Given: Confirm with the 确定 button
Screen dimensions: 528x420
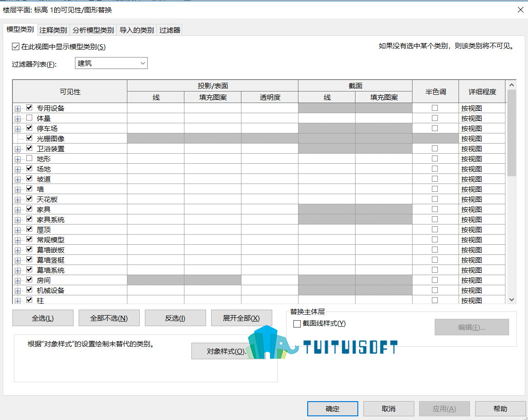Looking at the screenshot, I should click(333, 408).
